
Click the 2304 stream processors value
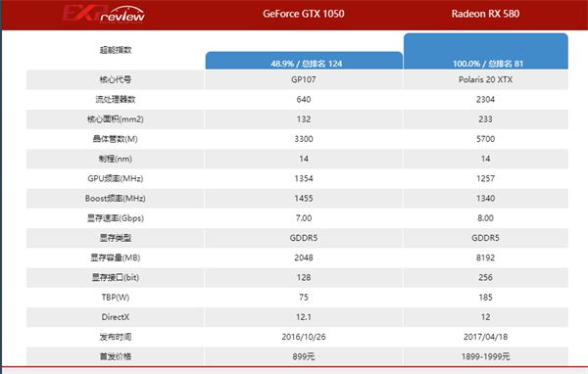click(486, 99)
